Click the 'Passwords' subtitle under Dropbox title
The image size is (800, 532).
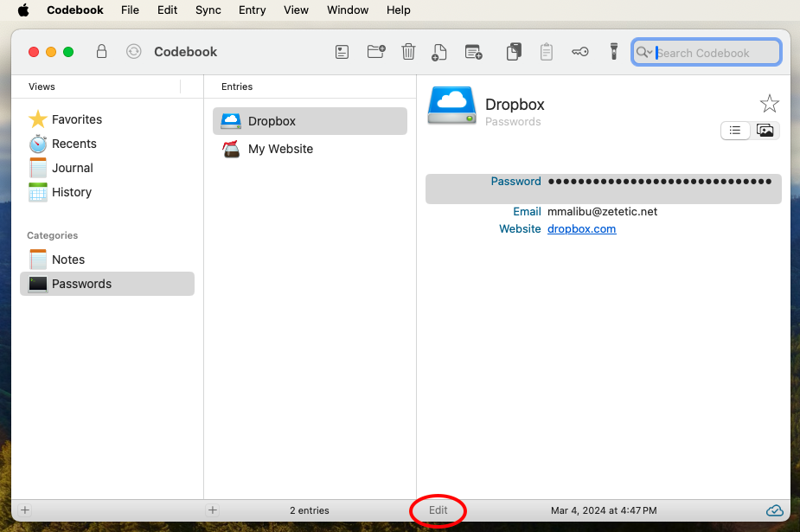(x=513, y=121)
